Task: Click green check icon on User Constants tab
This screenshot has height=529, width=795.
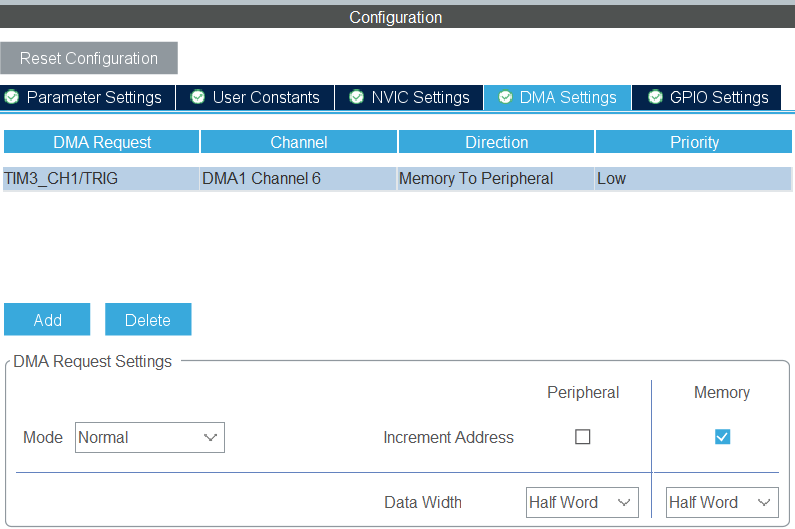Action: click(198, 97)
